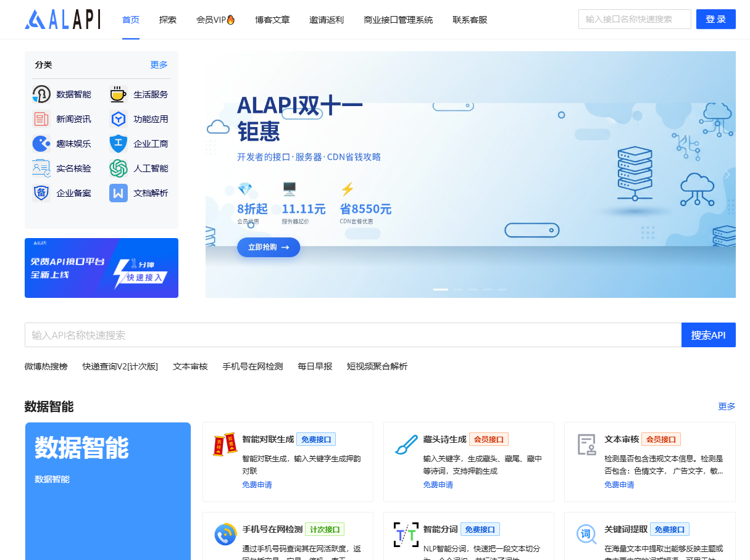This screenshot has height=560, width=750.
Task: Open 趣味娱乐 pacman icon
Action: 41,144
